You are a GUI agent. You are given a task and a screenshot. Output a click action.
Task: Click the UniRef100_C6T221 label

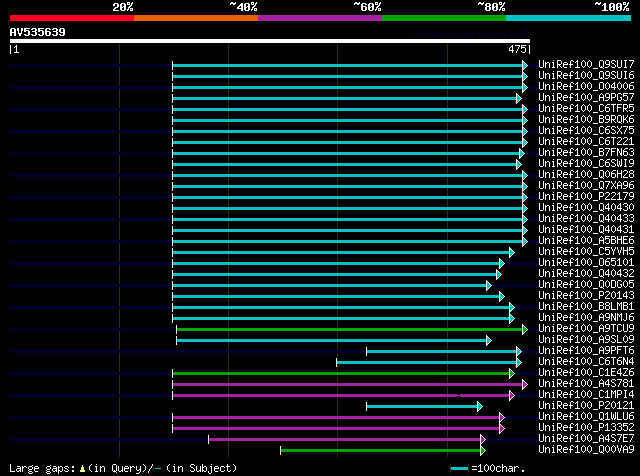click(x=586, y=142)
